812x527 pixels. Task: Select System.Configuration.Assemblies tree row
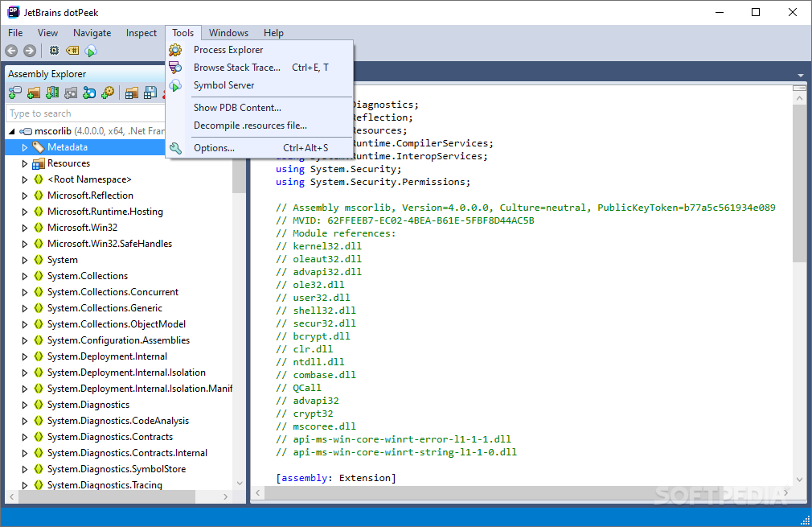coord(119,340)
